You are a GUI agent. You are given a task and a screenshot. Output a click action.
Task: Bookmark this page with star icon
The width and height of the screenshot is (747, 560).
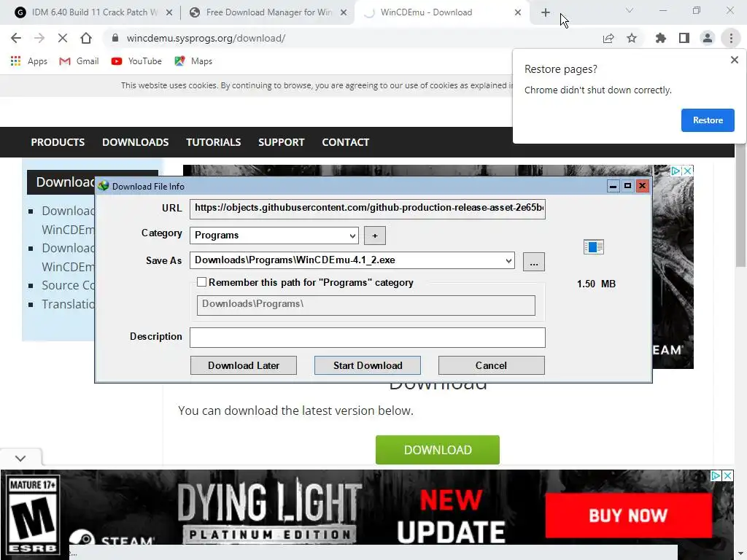(632, 38)
